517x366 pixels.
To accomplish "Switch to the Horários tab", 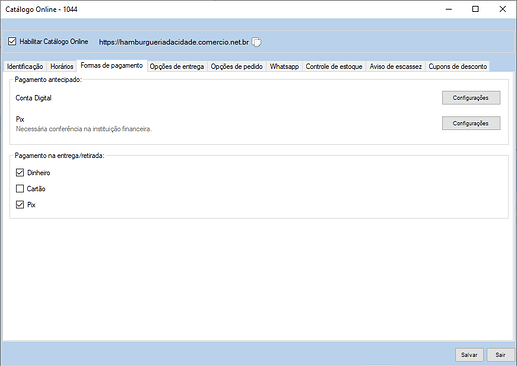I will pyautogui.click(x=62, y=66).
